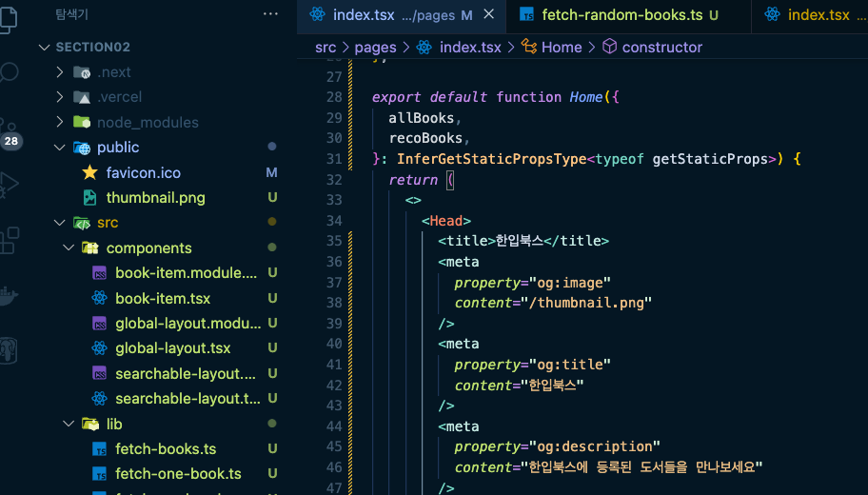
Task: Collapse the public folder
Action: [59, 148]
